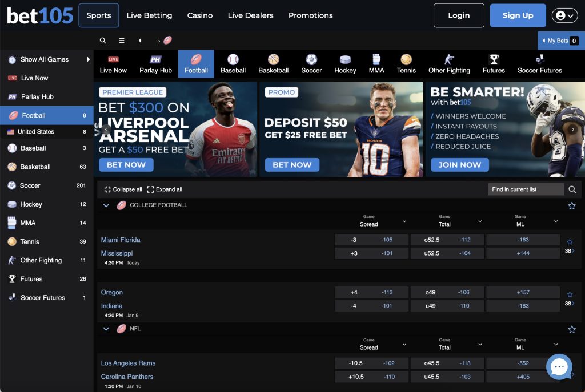This screenshot has height=392, width=585.
Task: Open the Casino menu item
Action: click(x=200, y=15)
